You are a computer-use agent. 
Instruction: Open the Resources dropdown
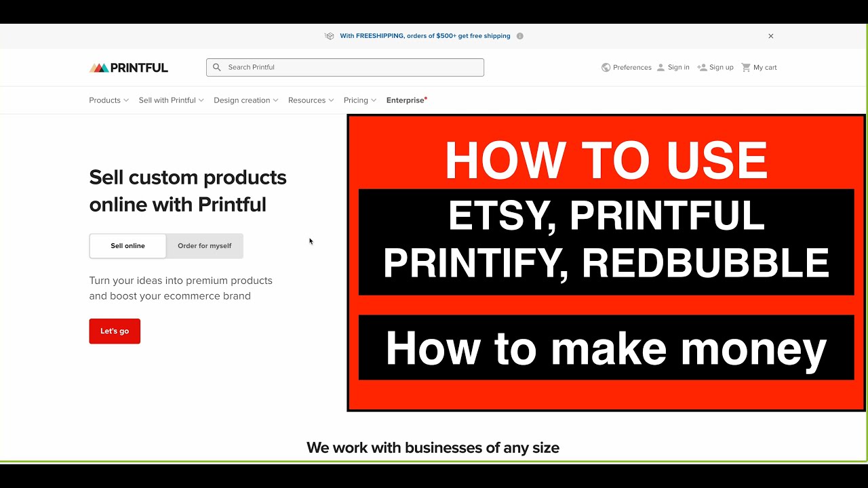[311, 100]
